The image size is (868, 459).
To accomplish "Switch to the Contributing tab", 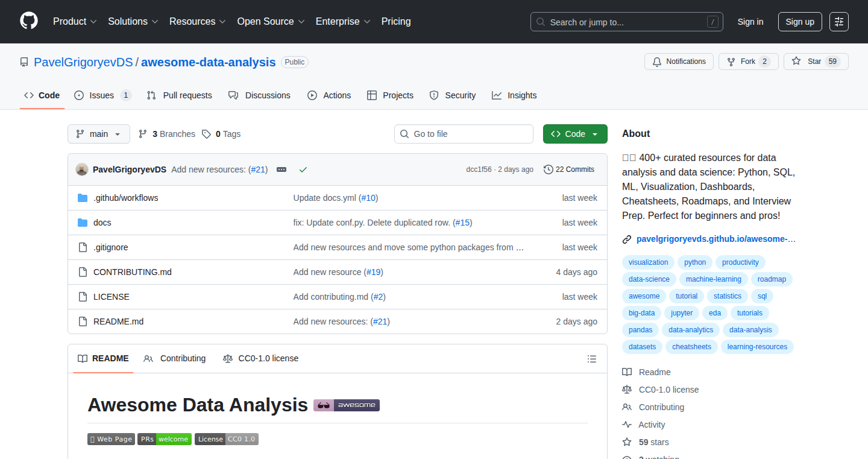I will pos(175,358).
